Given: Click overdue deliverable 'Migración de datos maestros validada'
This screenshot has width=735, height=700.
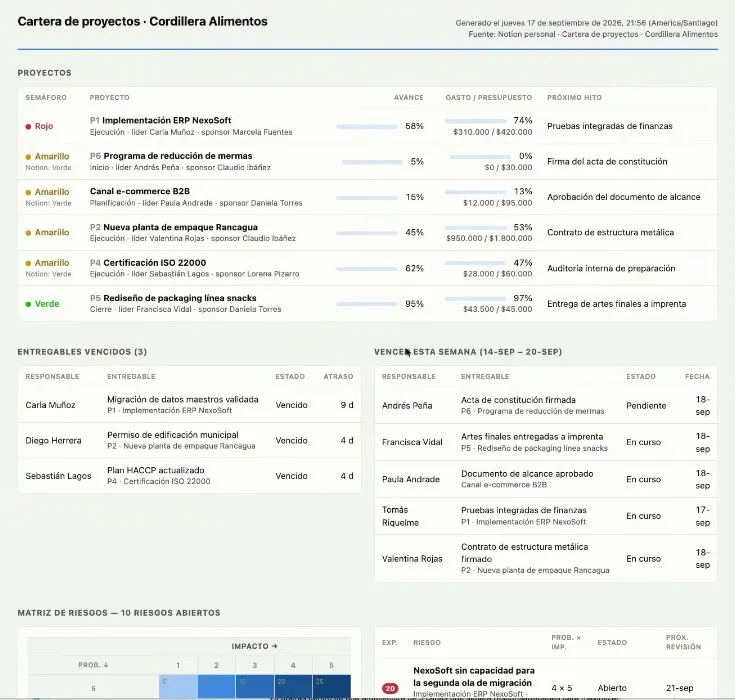Looking at the screenshot, I should [x=183, y=399].
